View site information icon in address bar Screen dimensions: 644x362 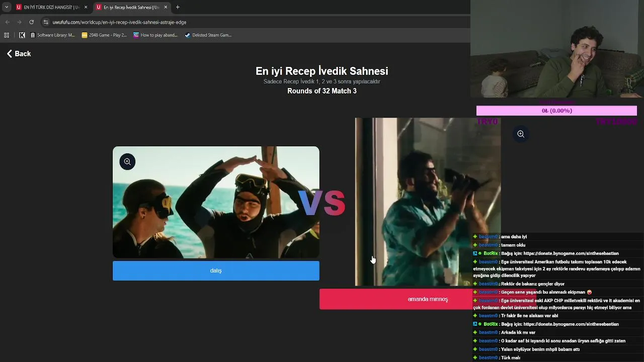coord(46,22)
